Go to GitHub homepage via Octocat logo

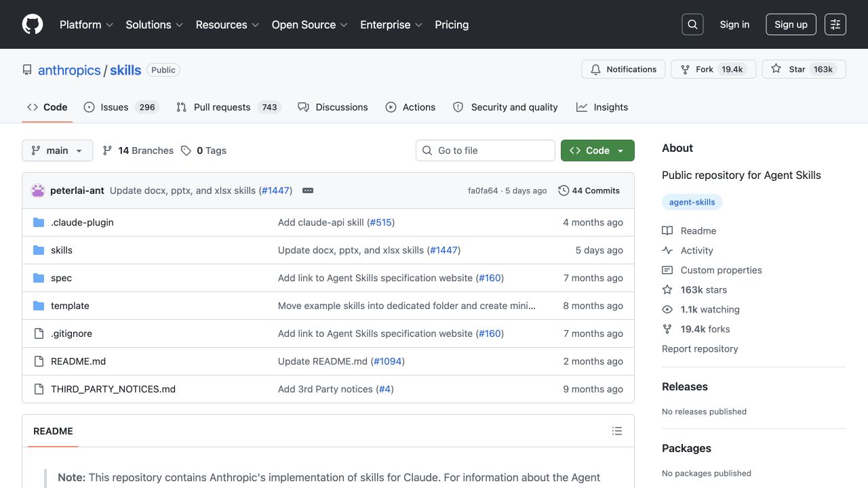tap(33, 24)
